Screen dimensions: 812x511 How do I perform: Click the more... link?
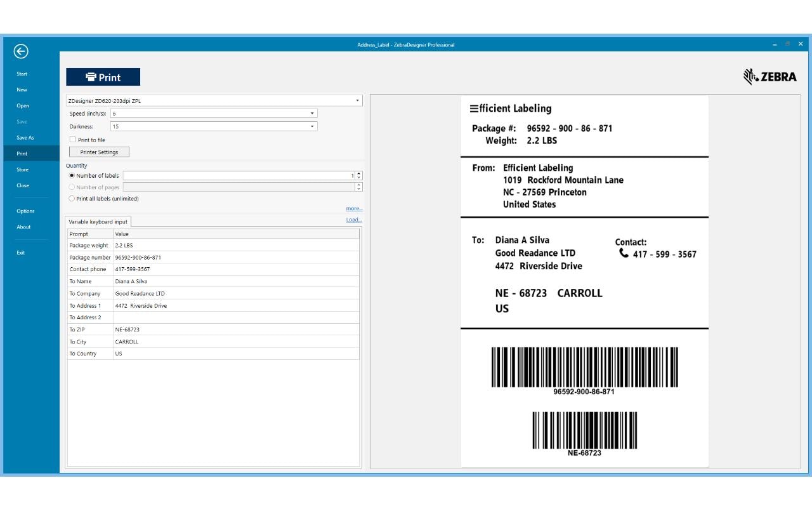click(x=354, y=208)
